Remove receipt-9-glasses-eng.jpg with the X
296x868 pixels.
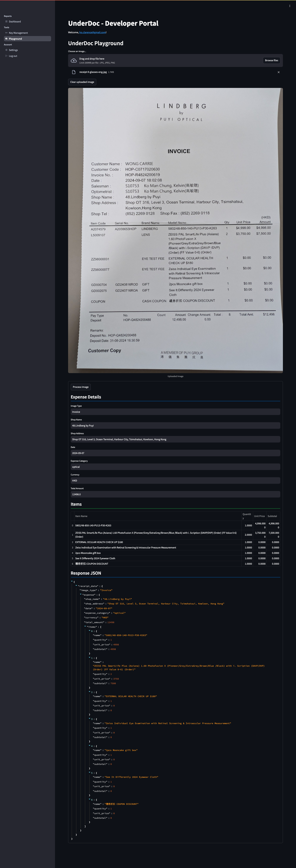pos(278,72)
